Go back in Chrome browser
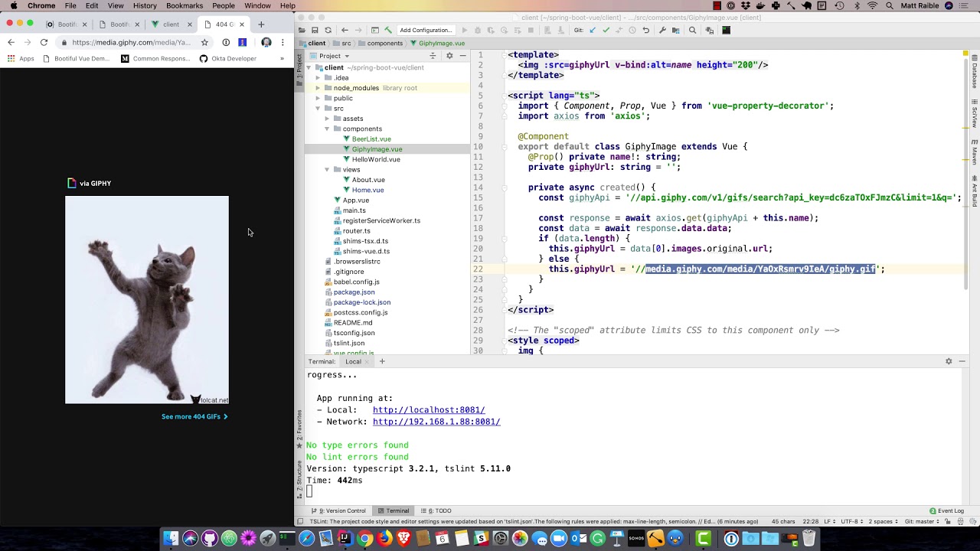 coord(11,43)
